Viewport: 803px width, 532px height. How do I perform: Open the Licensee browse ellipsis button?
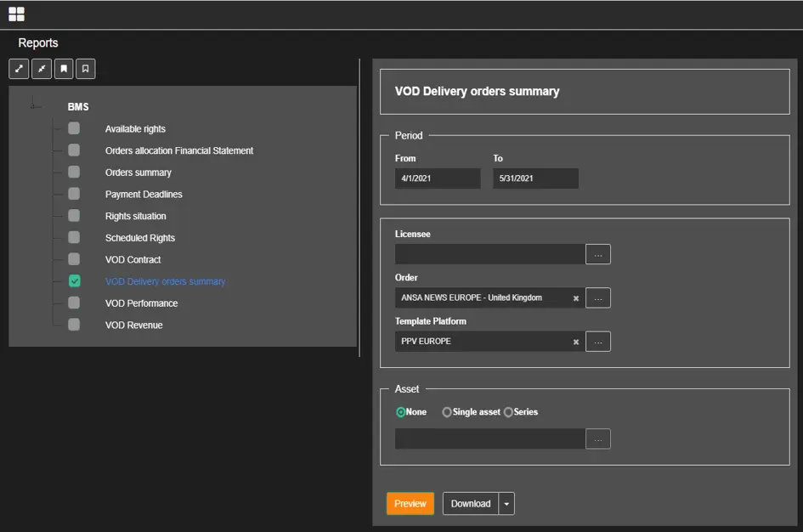point(597,254)
